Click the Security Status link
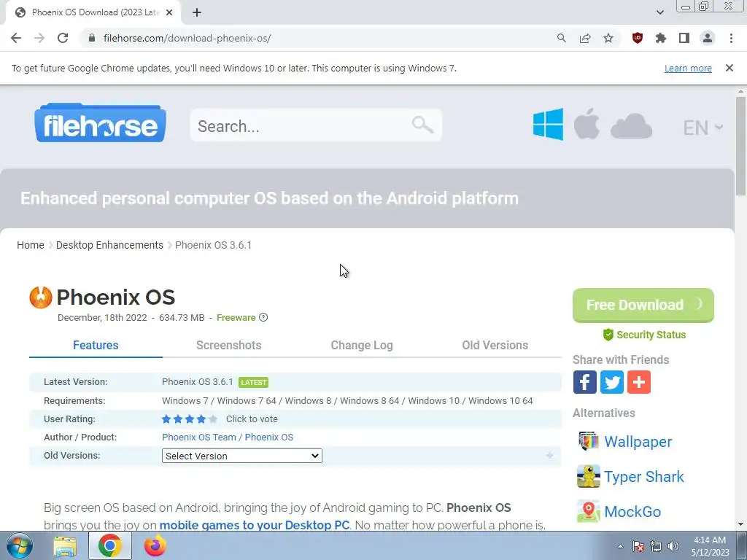This screenshot has width=747, height=560. pyautogui.click(x=644, y=335)
